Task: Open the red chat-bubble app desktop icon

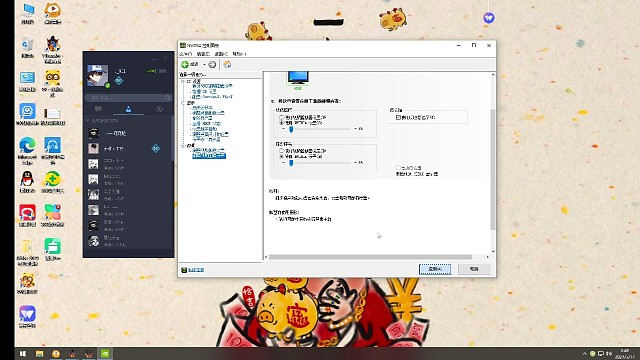Action: pos(27,216)
